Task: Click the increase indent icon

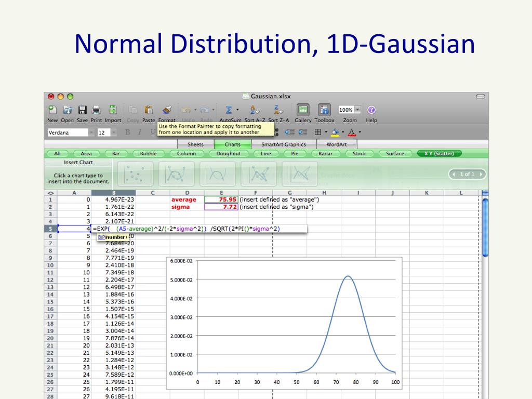Action: click(x=302, y=132)
